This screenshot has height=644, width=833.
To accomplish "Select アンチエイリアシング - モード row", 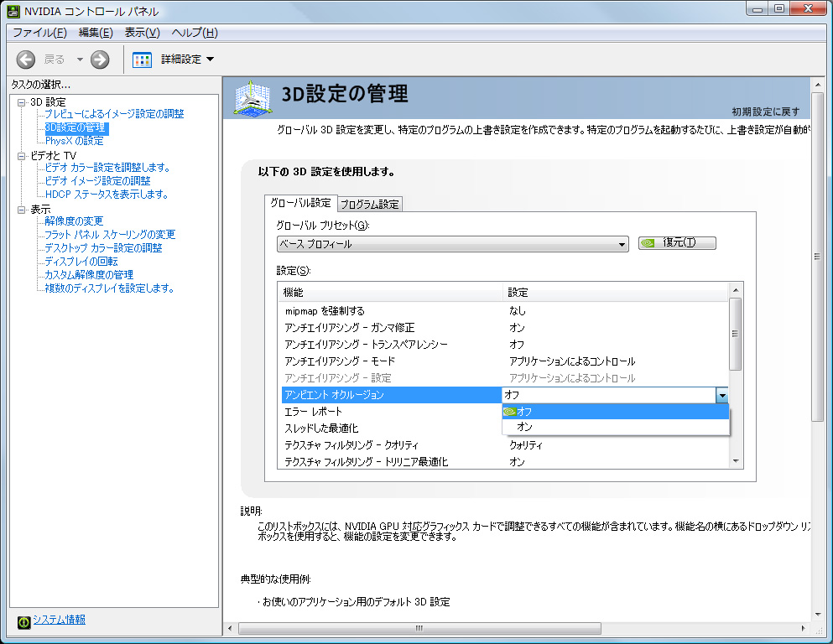I will [503, 361].
